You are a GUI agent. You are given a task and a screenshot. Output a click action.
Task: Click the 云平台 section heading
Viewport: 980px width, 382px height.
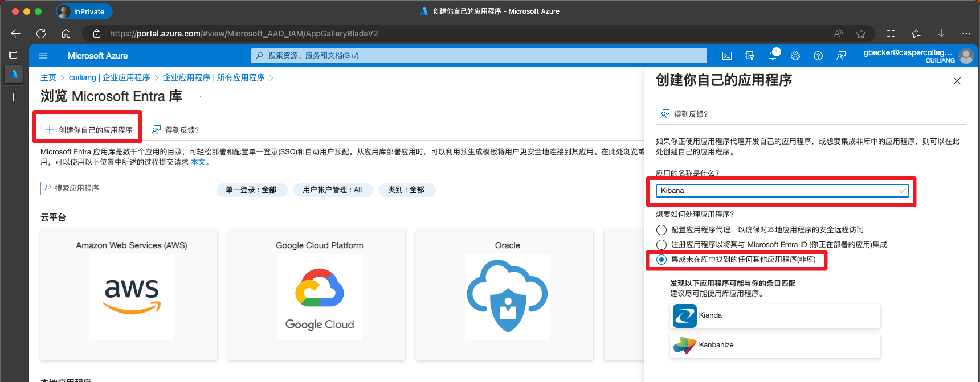point(53,217)
